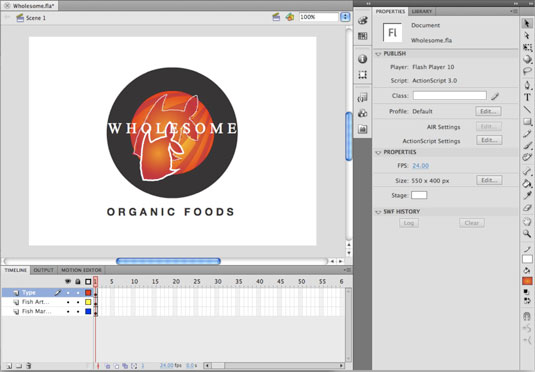Click Edit button next to Size

click(489, 180)
